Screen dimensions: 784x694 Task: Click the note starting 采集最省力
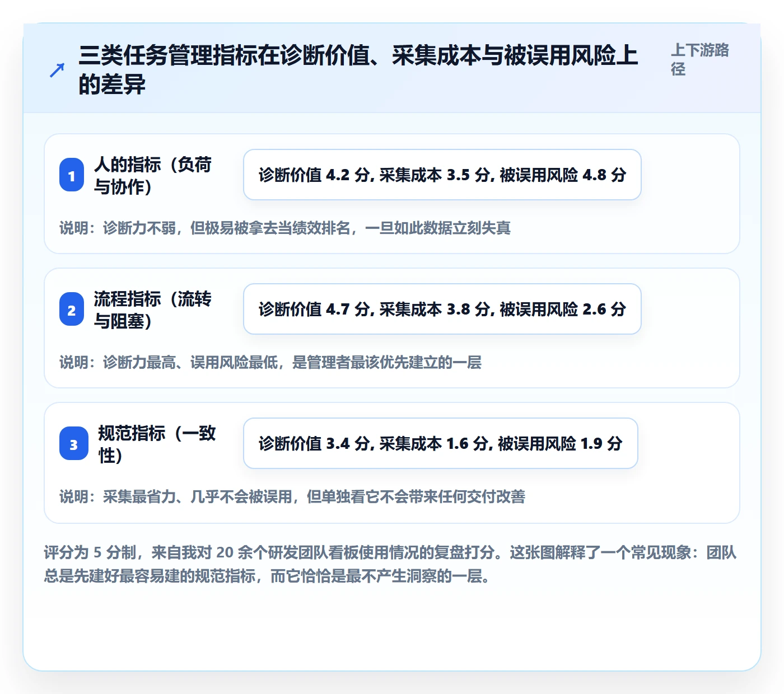292,496
